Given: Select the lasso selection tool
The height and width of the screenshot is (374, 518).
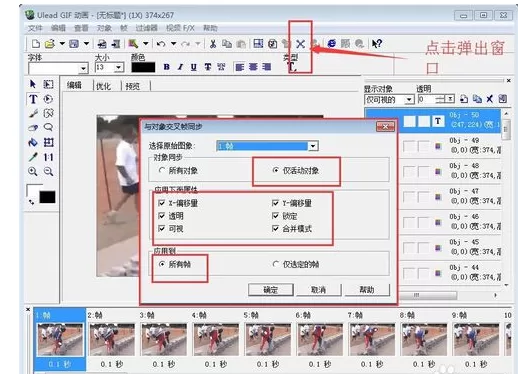Looking at the screenshot, I should pos(49,127).
